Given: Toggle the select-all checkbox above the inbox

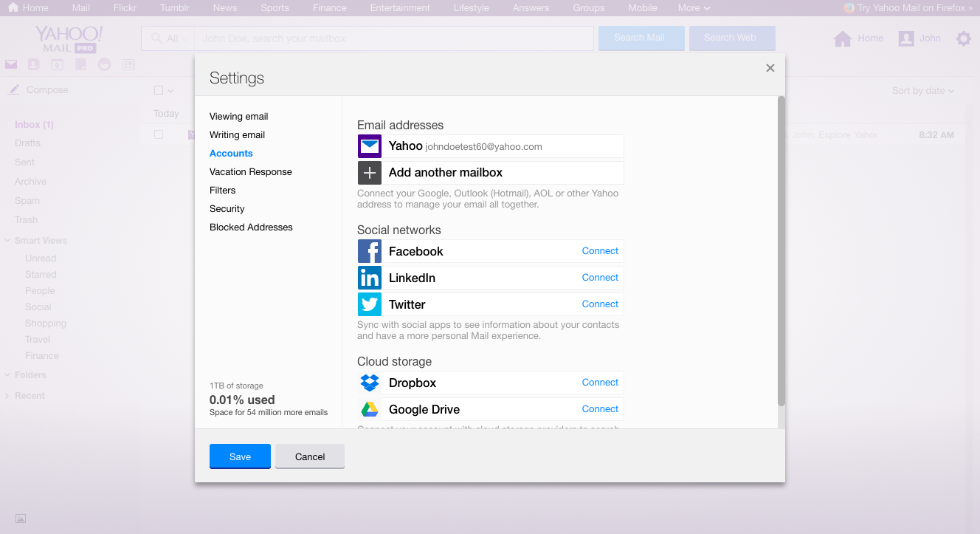Looking at the screenshot, I should coord(158,89).
